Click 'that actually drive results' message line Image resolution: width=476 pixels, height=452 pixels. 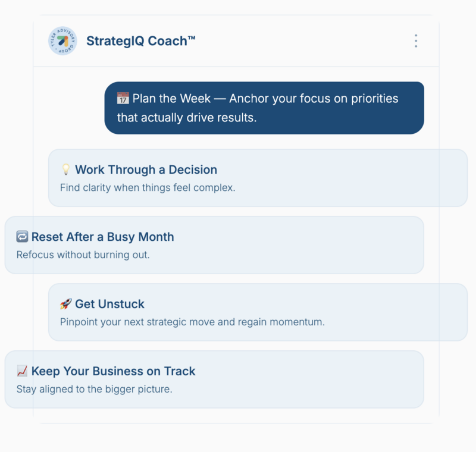click(186, 118)
